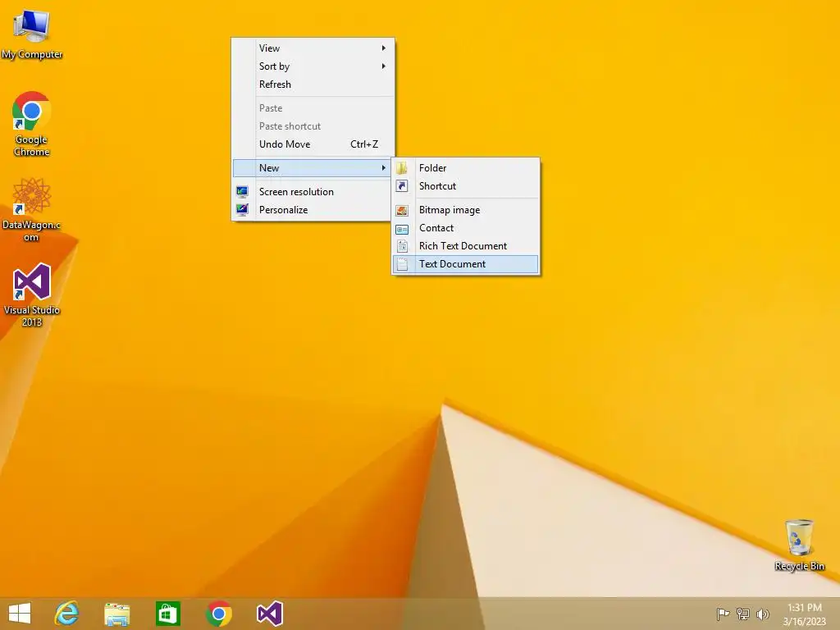
Task: Expand the View submenu arrow
Action: (x=384, y=48)
